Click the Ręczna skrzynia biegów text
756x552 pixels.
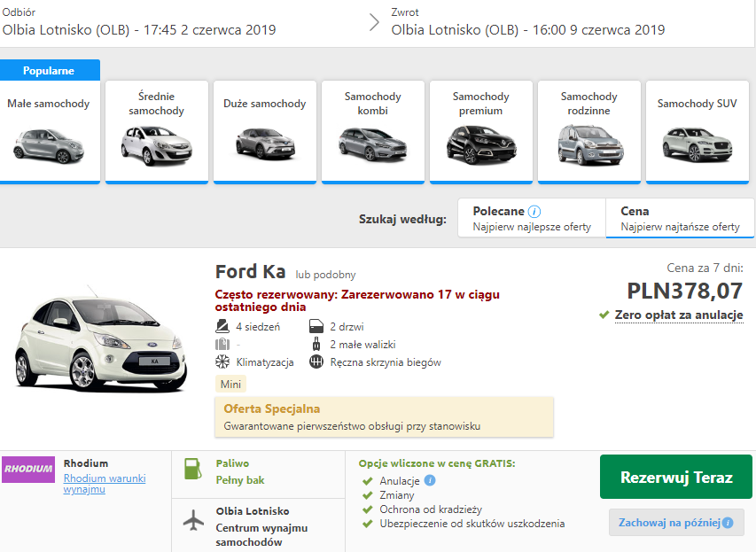coord(386,362)
